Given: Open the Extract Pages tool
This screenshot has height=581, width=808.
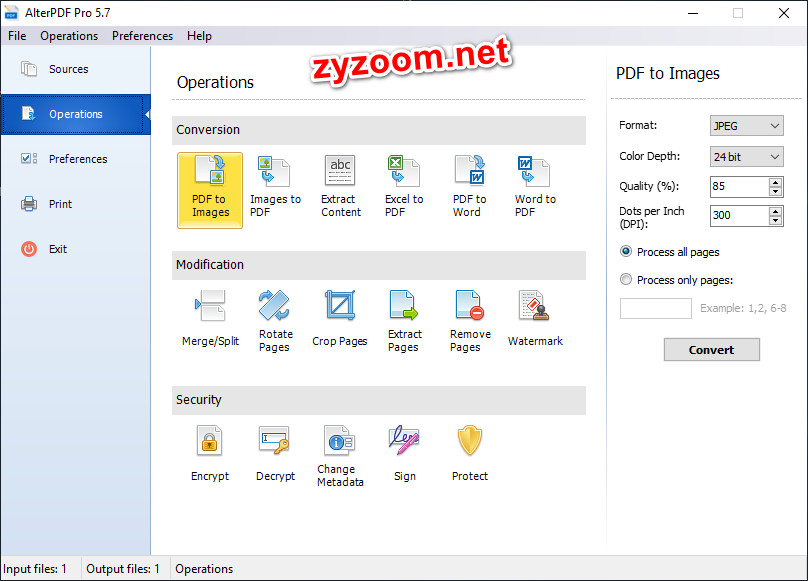Looking at the screenshot, I should (x=404, y=321).
